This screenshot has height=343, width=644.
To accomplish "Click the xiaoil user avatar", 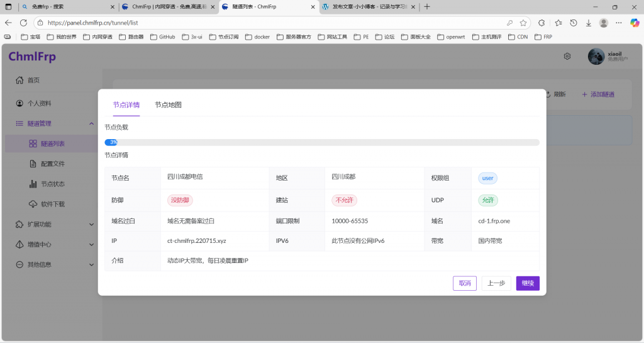I will (x=596, y=56).
